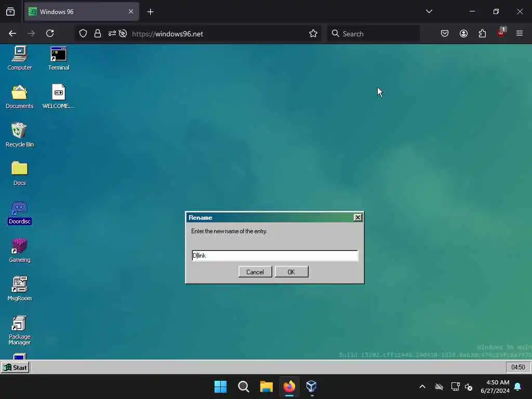Expand the list all tabs dropdown
This screenshot has width=532, height=399.
pyautogui.click(x=429, y=11)
